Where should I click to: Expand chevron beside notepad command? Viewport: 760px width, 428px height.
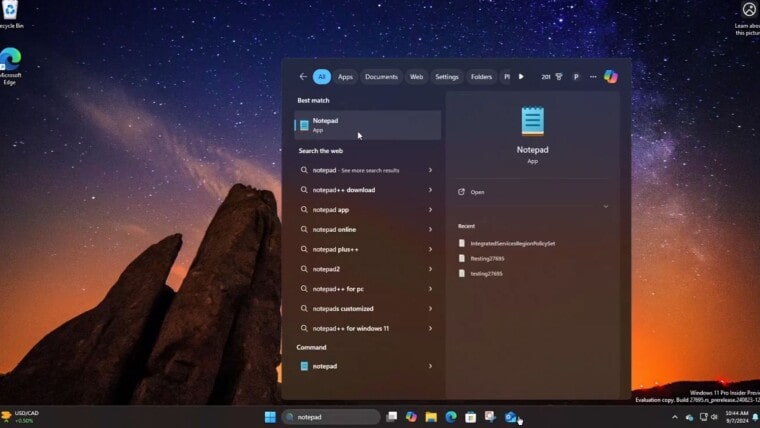point(430,366)
